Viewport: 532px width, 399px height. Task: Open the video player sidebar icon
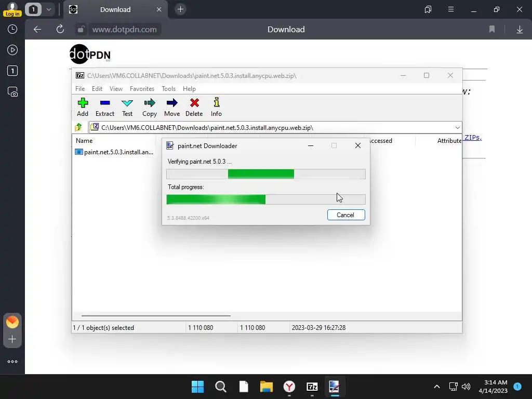pos(12,50)
